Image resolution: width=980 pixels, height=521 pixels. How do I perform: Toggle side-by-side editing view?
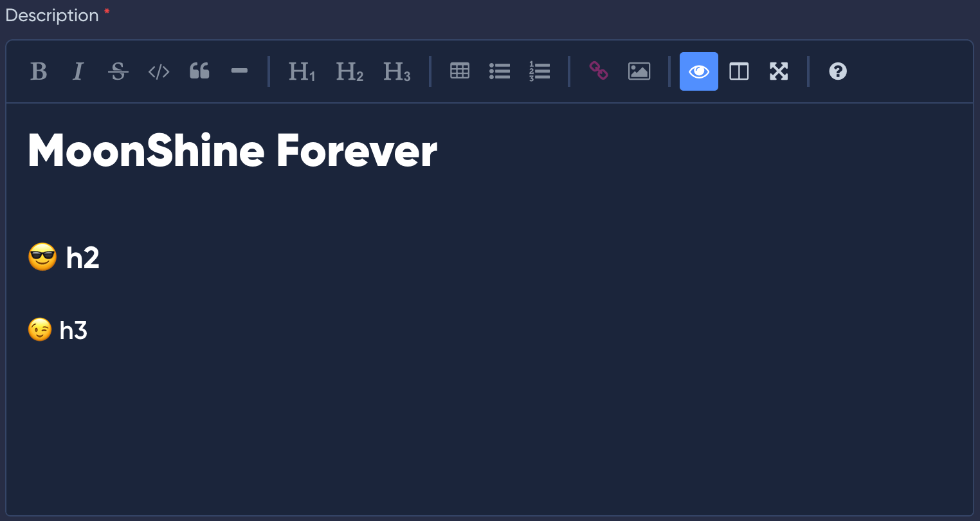coord(739,71)
